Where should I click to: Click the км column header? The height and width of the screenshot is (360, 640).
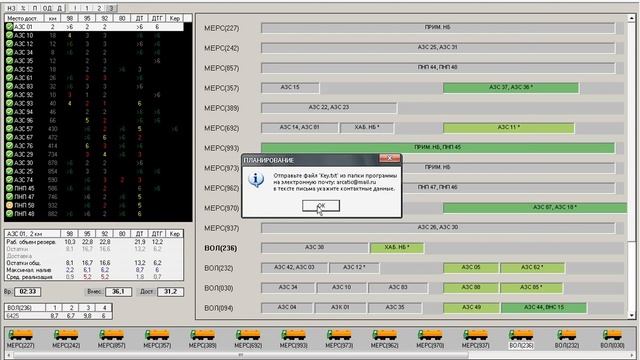pyautogui.click(x=52, y=18)
